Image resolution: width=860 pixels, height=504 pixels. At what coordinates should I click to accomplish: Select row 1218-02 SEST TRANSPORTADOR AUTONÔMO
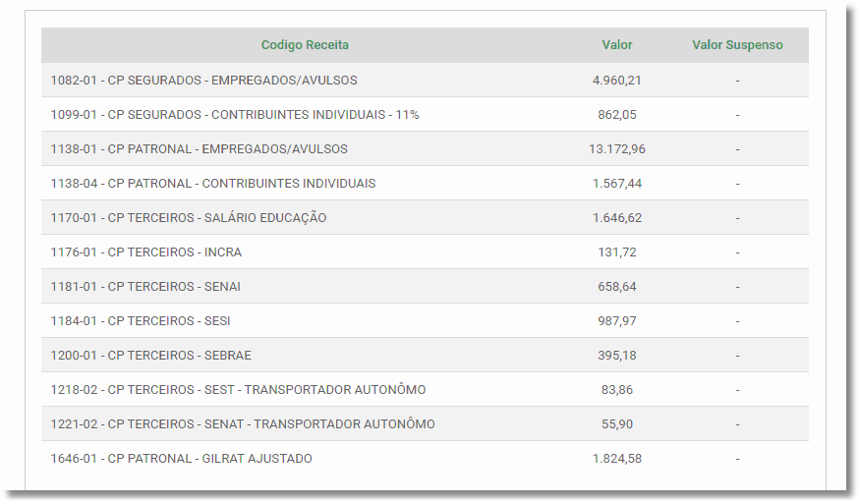point(425,389)
